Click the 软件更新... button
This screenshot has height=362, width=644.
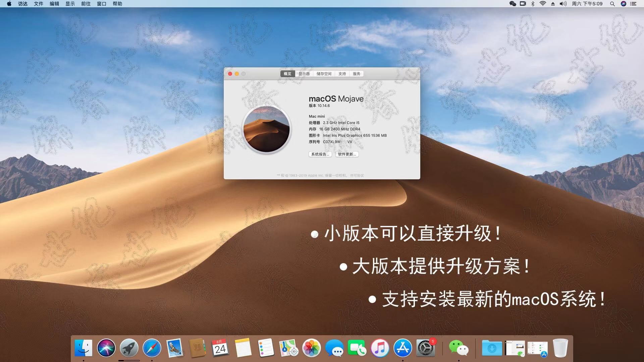pyautogui.click(x=347, y=154)
